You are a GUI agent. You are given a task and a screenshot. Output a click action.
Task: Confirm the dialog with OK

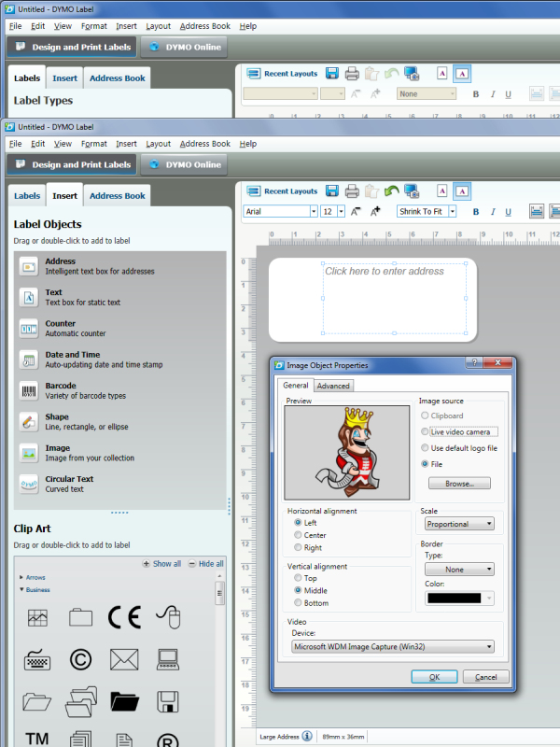(434, 677)
